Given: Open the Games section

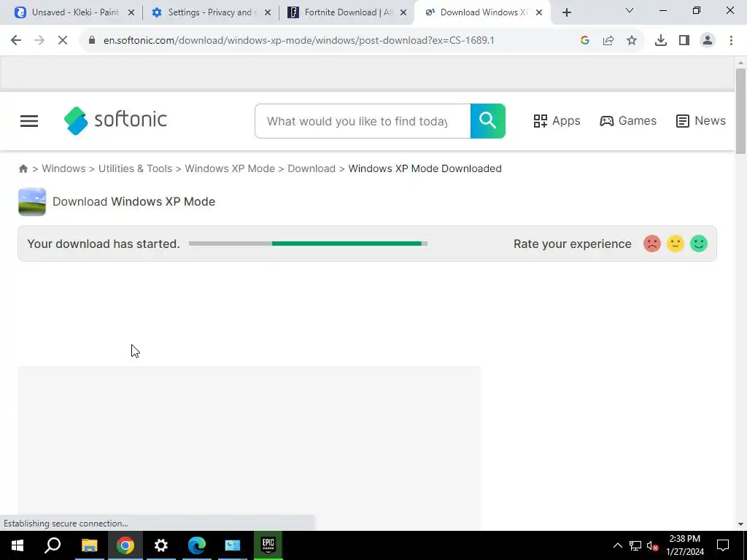Looking at the screenshot, I should (x=628, y=121).
